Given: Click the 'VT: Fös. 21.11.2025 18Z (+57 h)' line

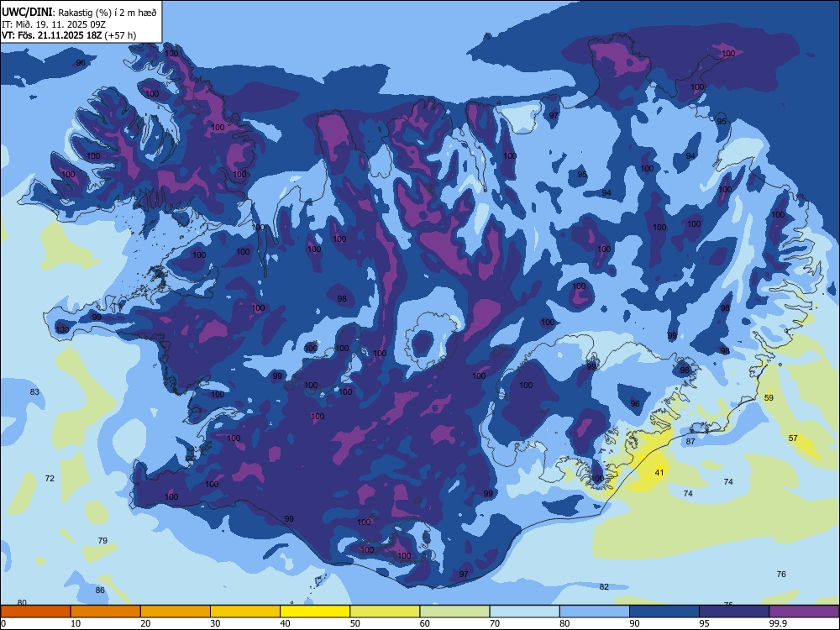Looking at the screenshot, I should point(69,35).
